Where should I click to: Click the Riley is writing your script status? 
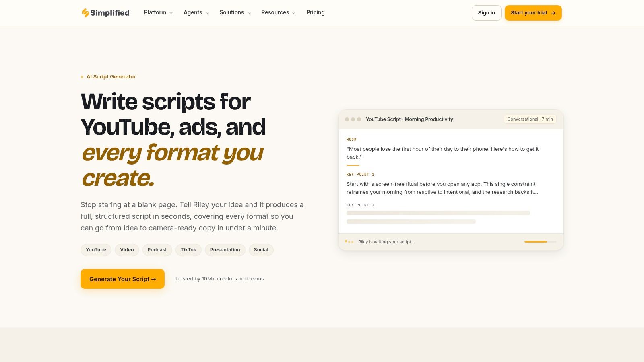[x=386, y=242]
